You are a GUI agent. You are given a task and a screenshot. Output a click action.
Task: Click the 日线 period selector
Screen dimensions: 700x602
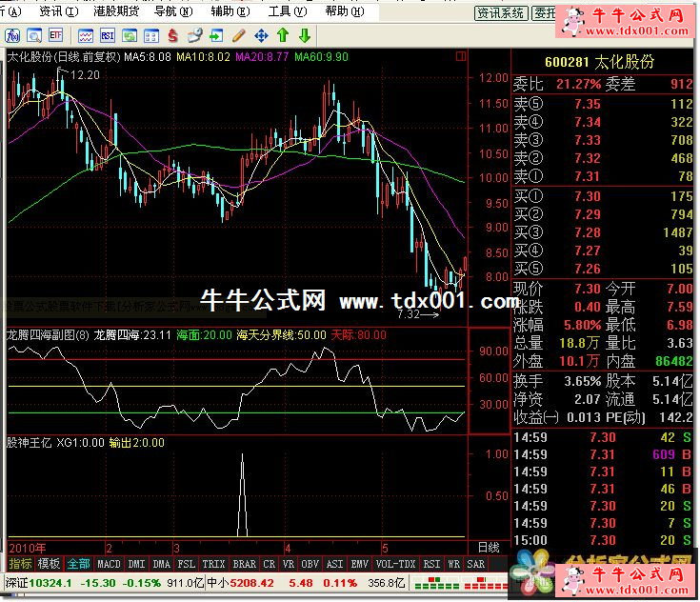[488, 548]
